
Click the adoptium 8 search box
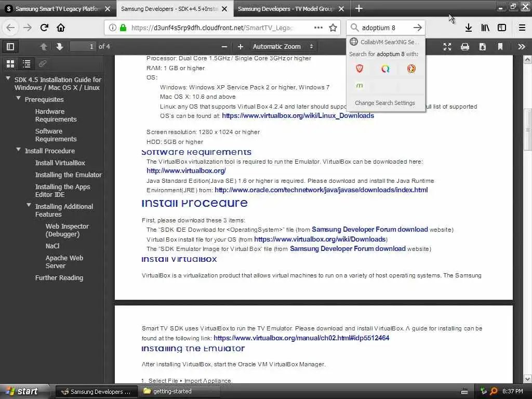385,28
